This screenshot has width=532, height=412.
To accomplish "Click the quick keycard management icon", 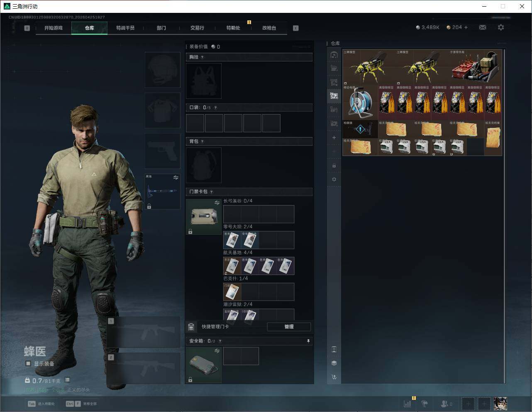I will click(191, 327).
